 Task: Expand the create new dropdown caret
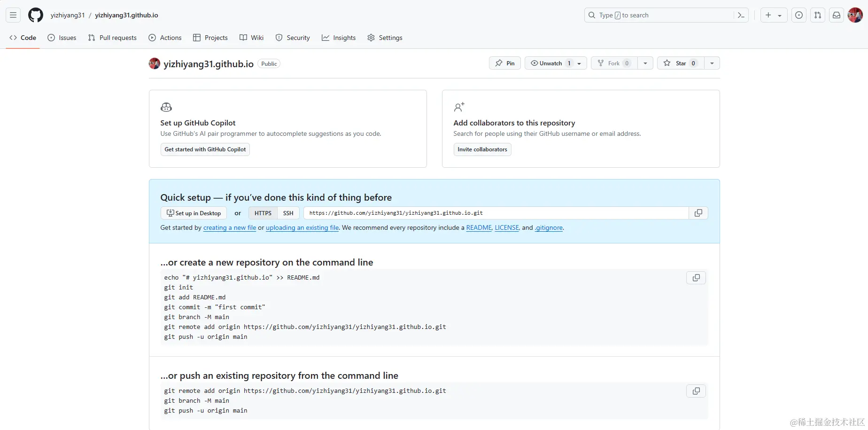point(780,15)
